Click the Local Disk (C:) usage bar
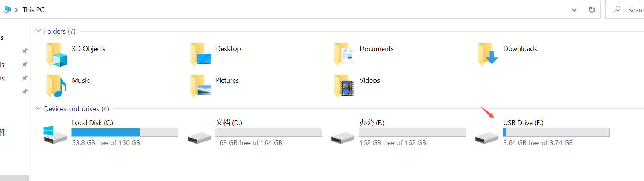Screen dimensions: 644x181 [x=125, y=132]
